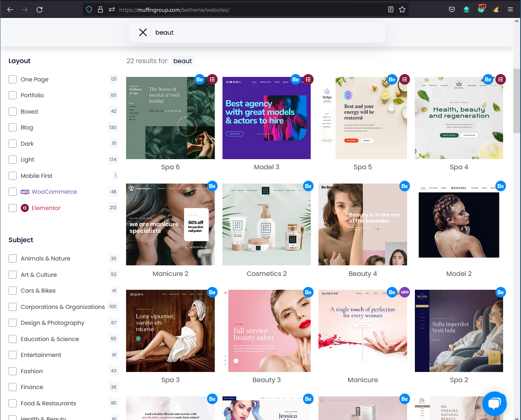The height and width of the screenshot is (420, 521).
Task: Click the Elementor badge on Spa 6
Action: 212,79
